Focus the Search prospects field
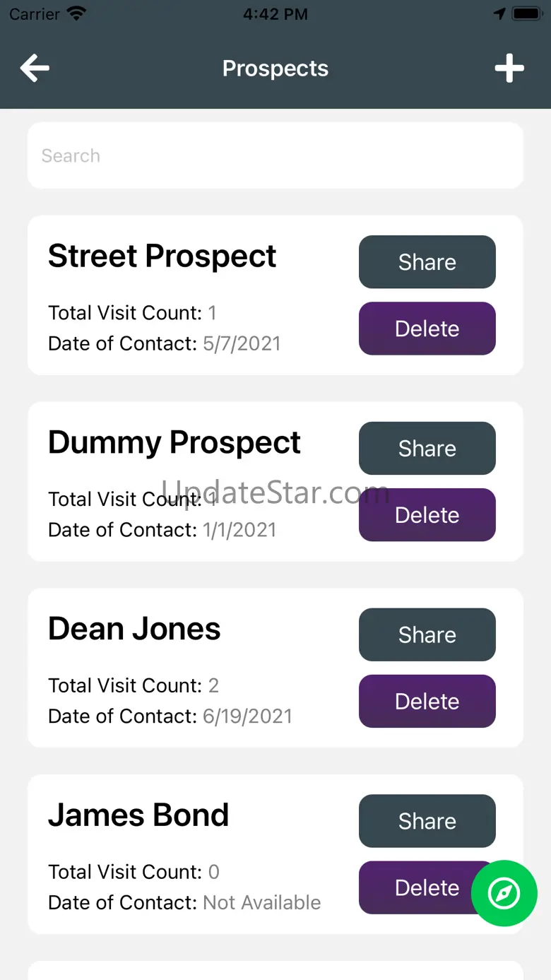Image resolution: width=551 pixels, height=980 pixels. pos(275,155)
